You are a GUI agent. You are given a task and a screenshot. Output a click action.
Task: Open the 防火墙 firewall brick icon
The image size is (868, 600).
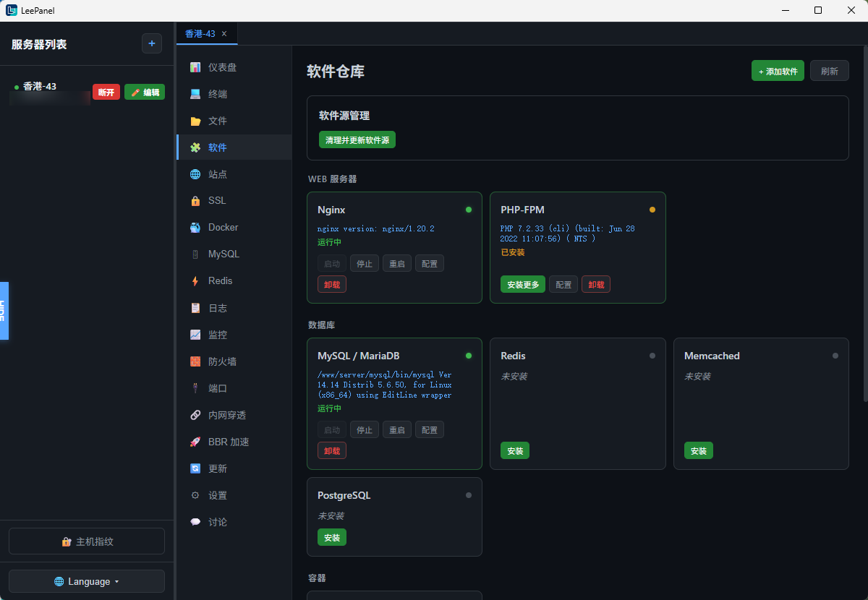pyautogui.click(x=195, y=361)
